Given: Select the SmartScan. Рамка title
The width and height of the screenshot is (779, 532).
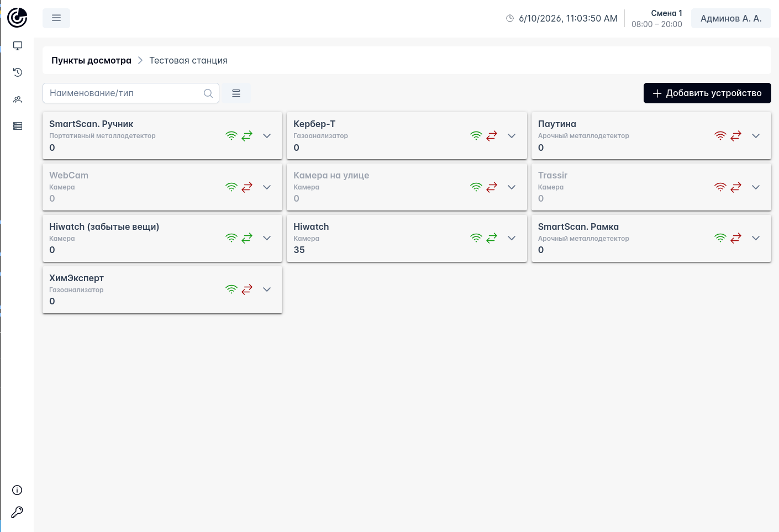Looking at the screenshot, I should (x=578, y=227).
